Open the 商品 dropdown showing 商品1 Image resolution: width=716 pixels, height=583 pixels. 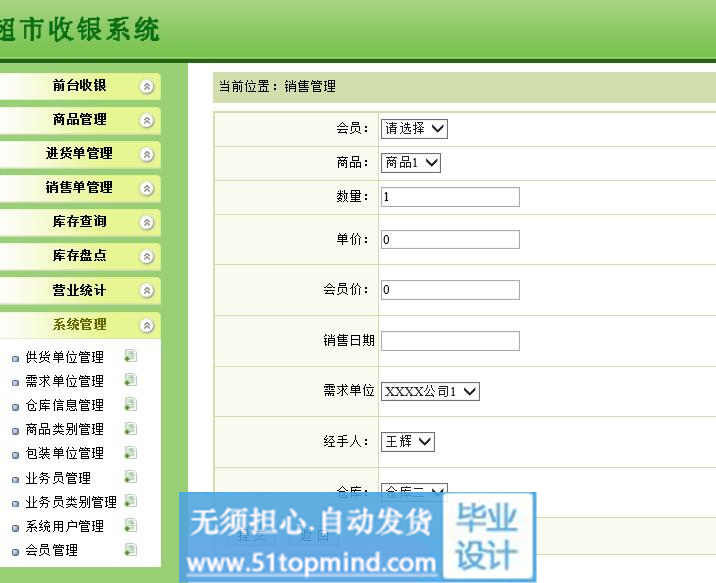(x=411, y=163)
